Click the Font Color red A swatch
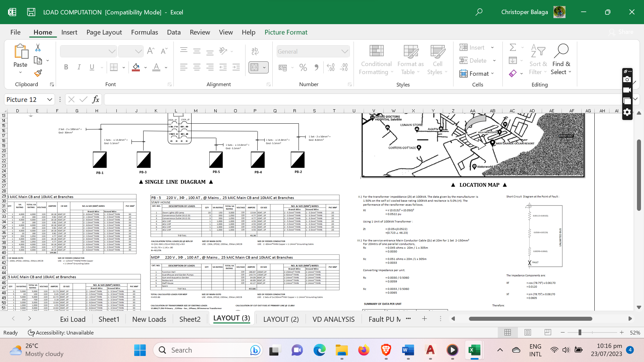644x362 pixels. [x=156, y=67]
